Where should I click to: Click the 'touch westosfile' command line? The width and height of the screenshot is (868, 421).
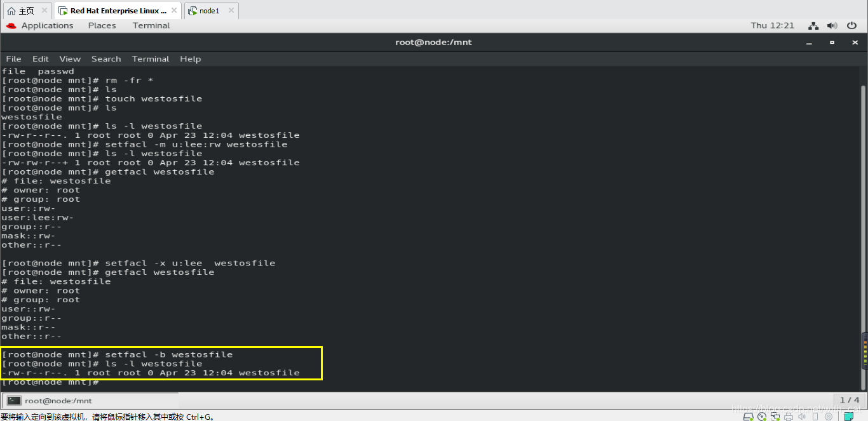click(102, 98)
